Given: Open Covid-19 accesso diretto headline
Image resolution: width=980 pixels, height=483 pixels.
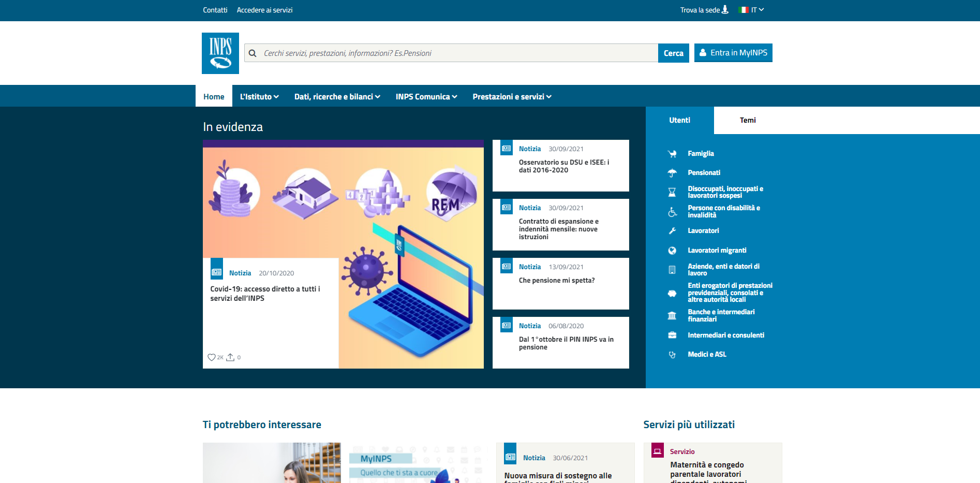Looking at the screenshot, I should click(x=265, y=294).
